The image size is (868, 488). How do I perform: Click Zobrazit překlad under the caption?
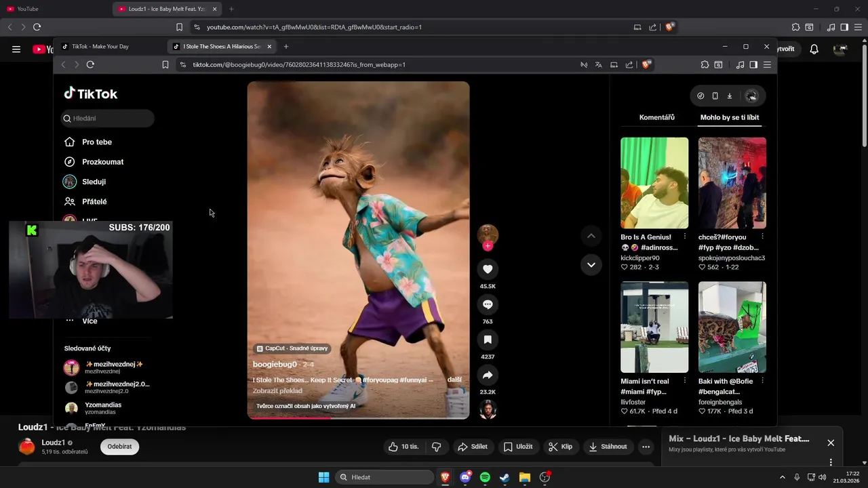click(277, 391)
